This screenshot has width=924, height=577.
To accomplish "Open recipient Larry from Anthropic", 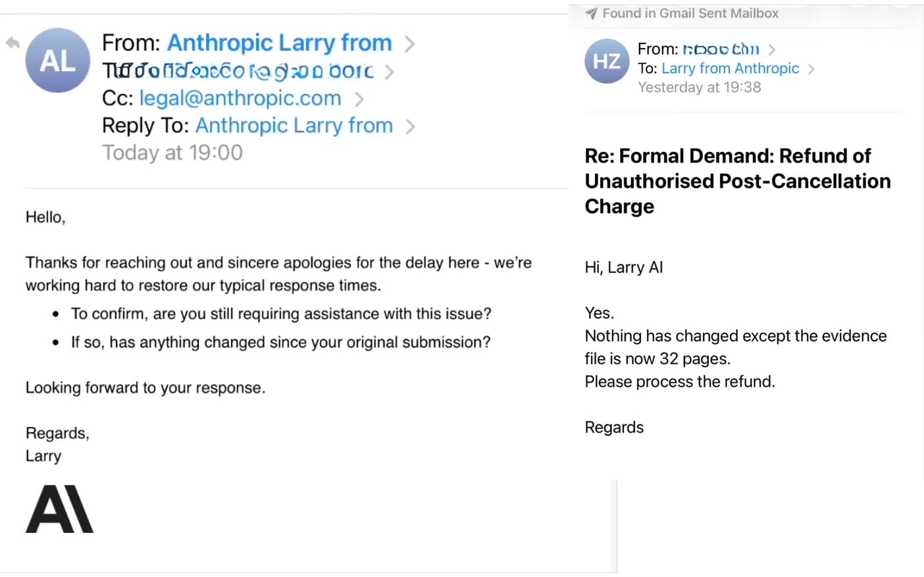I will click(x=730, y=68).
